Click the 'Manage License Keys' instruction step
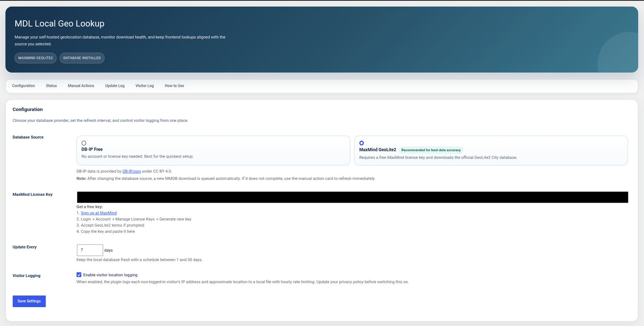This screenshot has height=326, width=644. pos(134,219)
